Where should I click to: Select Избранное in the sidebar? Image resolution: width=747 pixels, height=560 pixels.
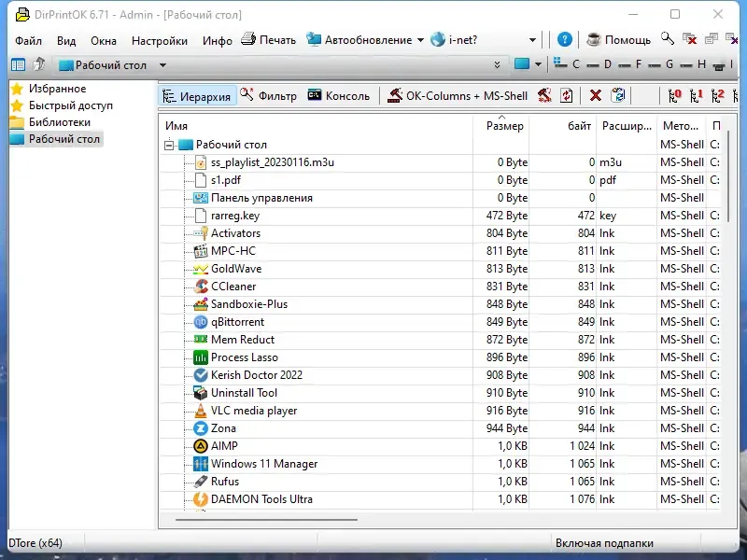click(57, 89)
